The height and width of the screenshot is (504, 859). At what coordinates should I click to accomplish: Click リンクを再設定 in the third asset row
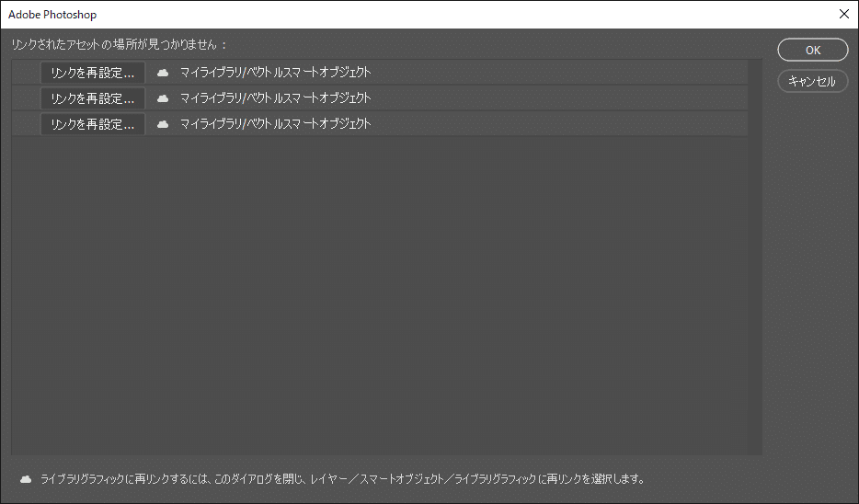(93, 124)
